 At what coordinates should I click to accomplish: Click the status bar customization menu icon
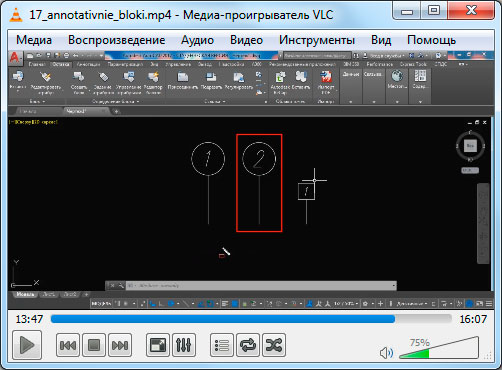click(x=489, y=303)
